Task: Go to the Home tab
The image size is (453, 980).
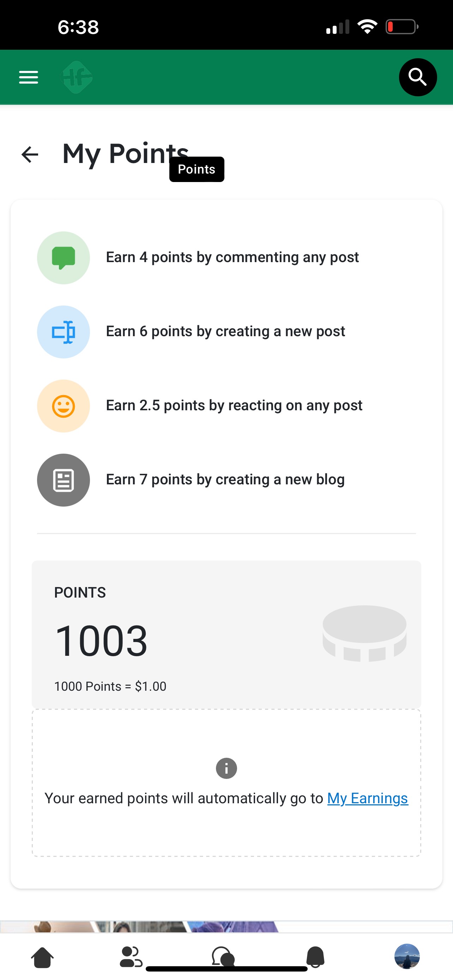Action: pos(42,957)
